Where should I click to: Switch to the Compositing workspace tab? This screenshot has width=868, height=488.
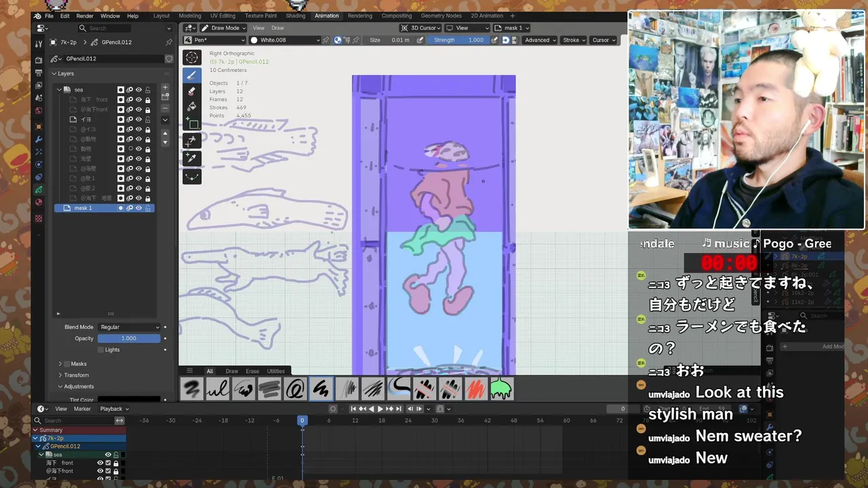coord(397,16)
